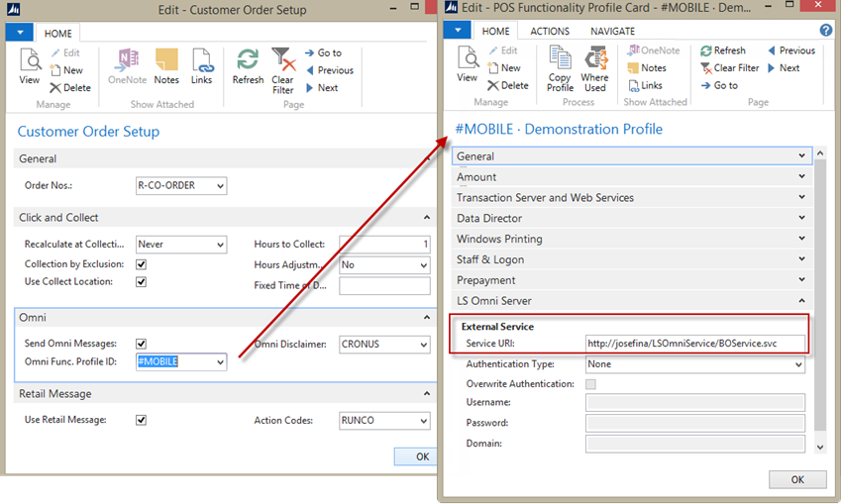Enable Overwrite Authentication checkbox
The height and width of the screenshot is (504, 841).
[x=591, y=384]
